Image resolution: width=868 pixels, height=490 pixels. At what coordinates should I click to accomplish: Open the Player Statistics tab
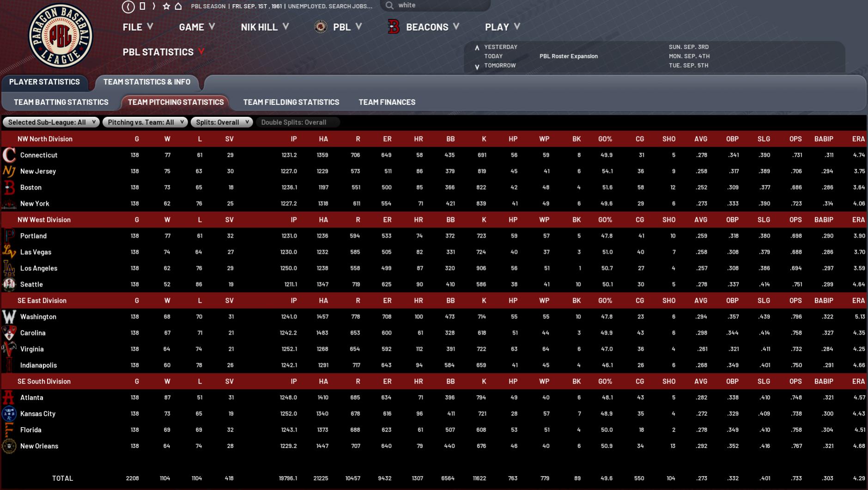pos(44,82)
